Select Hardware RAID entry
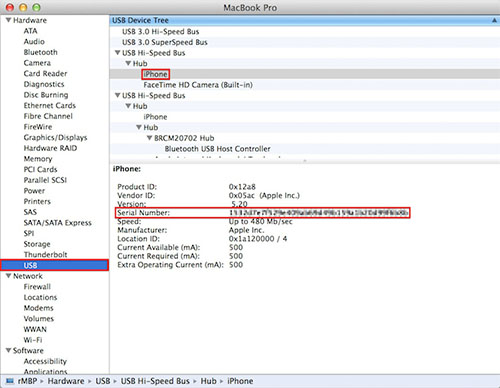The height and width of the screenshot is (388, 500). 50,148
